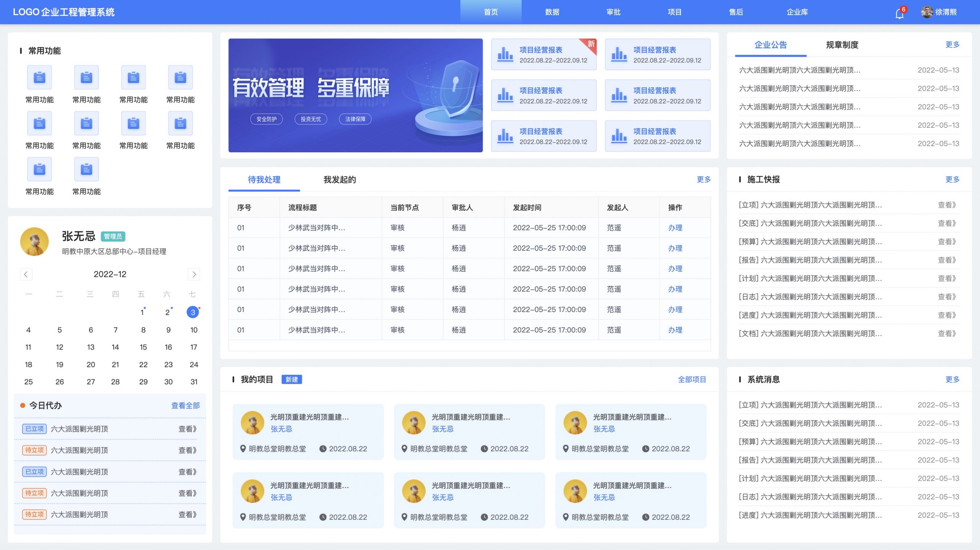Click the 项目经营报表 card in the bottom left
This screenshot has height=550, width=980.
(x=544, y=136)
